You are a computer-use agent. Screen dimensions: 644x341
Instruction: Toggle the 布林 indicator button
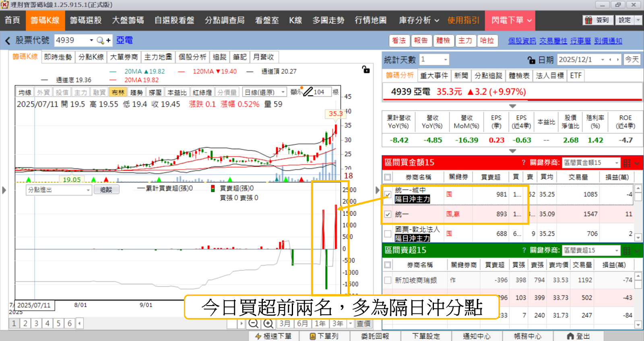click(118, 92)
